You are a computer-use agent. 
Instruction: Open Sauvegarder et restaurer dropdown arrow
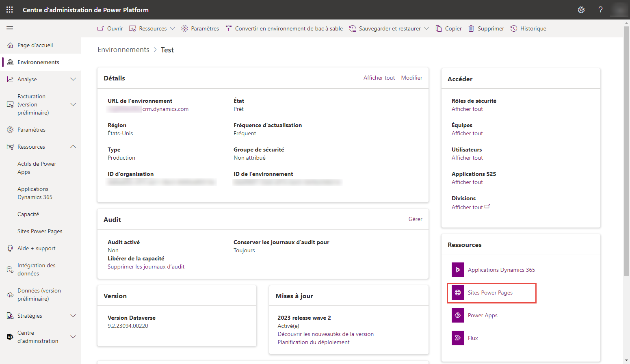point(426,28)
